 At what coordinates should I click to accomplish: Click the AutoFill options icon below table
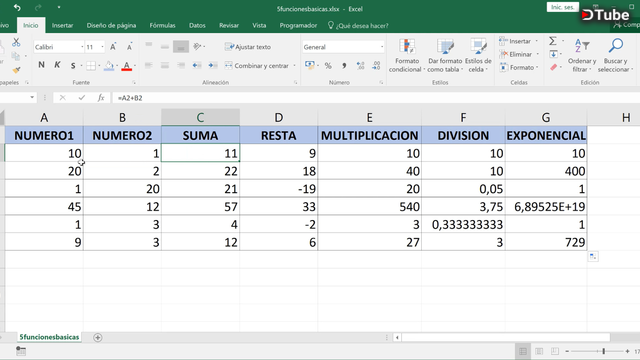(593, 257)
